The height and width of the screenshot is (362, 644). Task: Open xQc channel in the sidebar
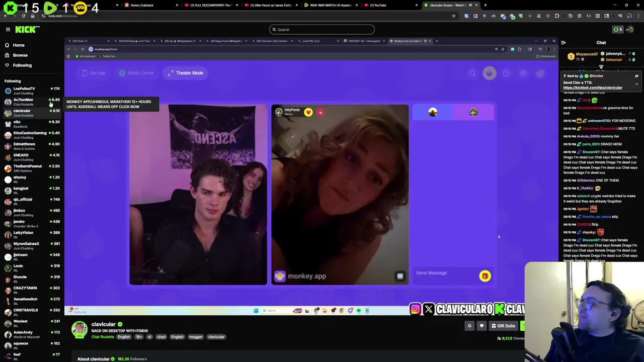[31, 124]
